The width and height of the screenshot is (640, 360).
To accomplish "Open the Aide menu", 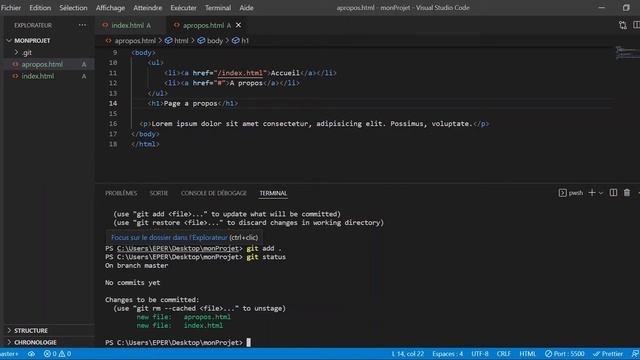I will point(246,8).
